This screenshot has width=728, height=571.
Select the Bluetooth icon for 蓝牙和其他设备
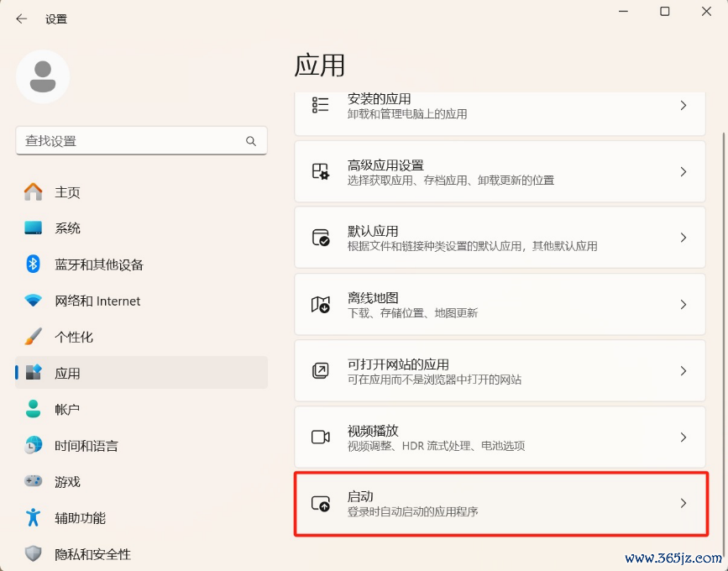(x=33, y=265)
